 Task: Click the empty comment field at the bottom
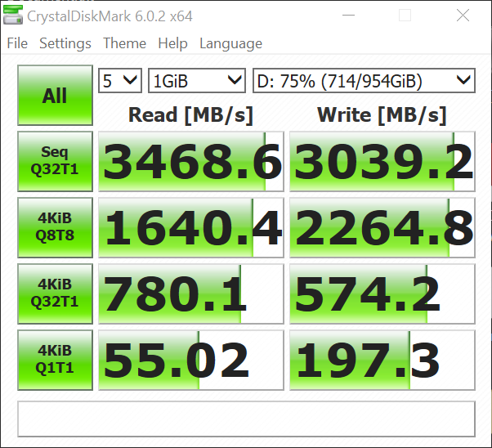(246, 419)
